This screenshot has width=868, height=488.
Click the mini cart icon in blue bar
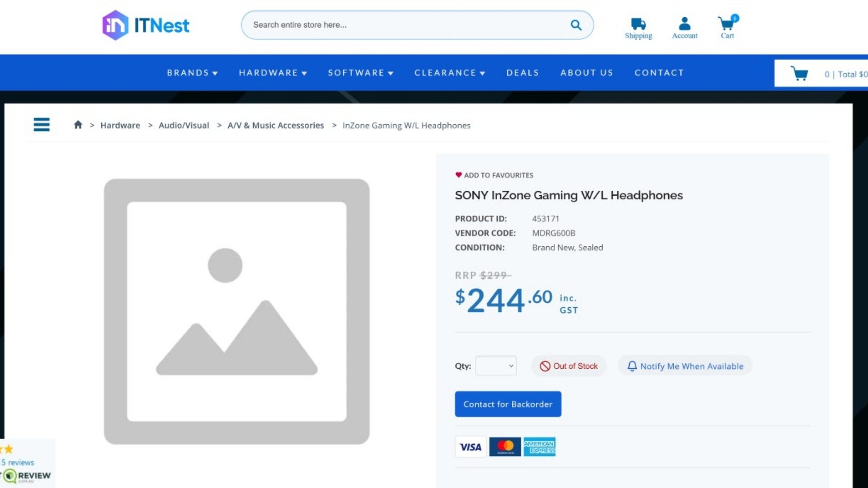(x=799, y=74)
